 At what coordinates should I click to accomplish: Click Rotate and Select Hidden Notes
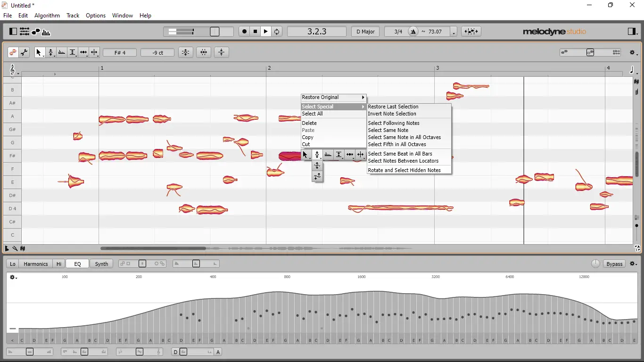409,170
